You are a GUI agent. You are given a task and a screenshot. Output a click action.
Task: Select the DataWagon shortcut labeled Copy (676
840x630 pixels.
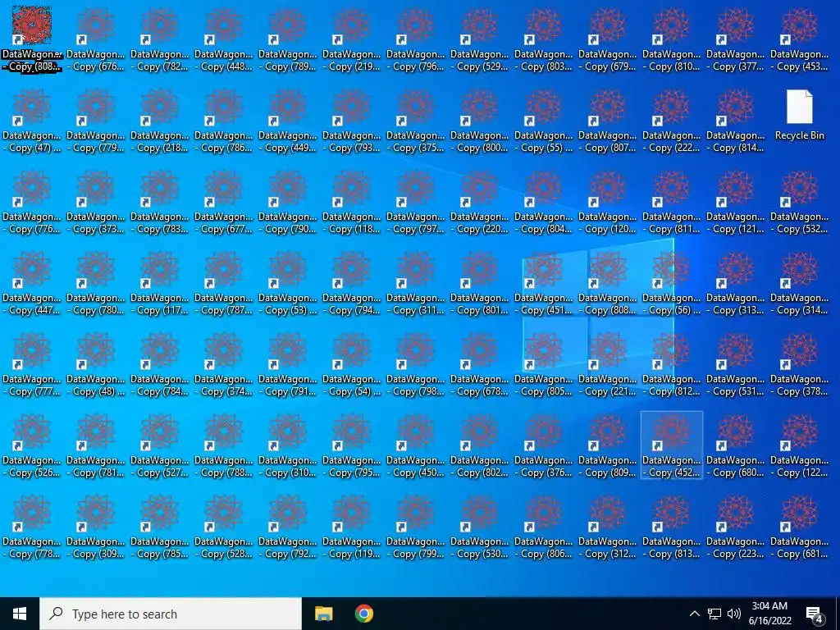[95, 39]
